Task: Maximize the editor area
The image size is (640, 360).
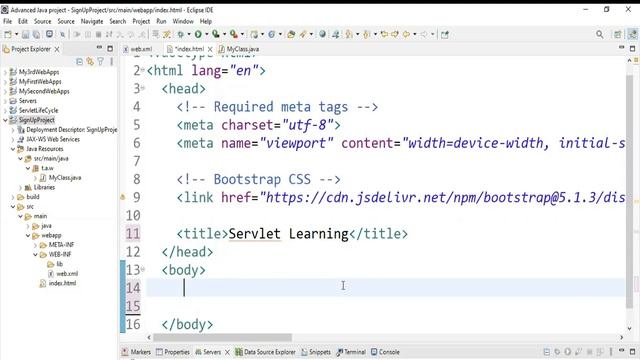Action: 632,49
